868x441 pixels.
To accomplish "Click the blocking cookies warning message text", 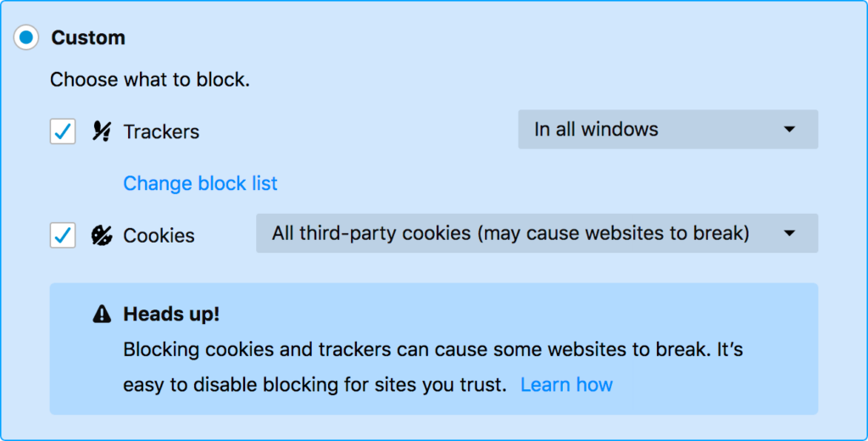I will [433, 366].
